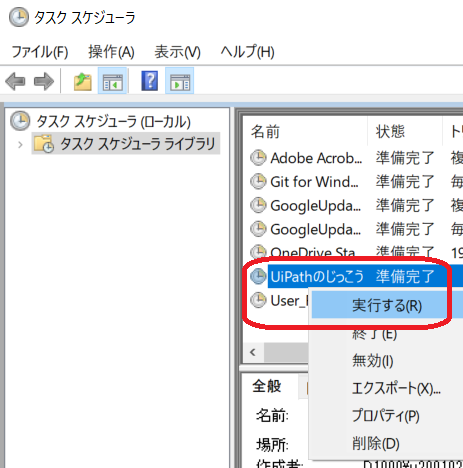Choose 削除(D) from context menu
The height and width of the screenshot is (468, 463).
coord(376,444)
